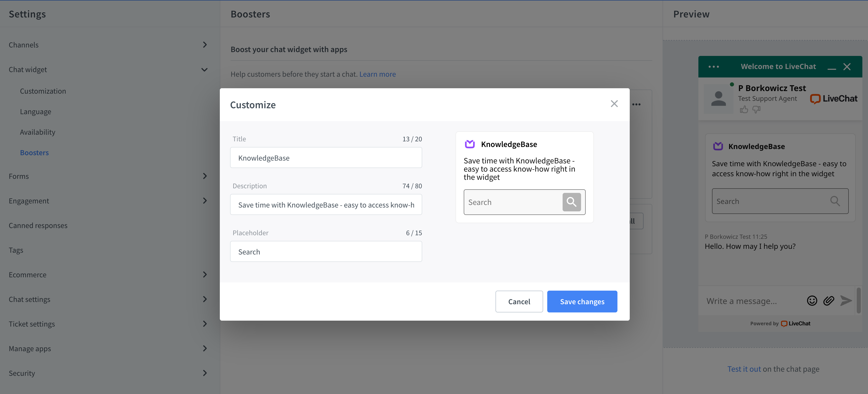Click the send message arrow icon
The width and height of the screenshot is (868, 394).
coord(846,301)
